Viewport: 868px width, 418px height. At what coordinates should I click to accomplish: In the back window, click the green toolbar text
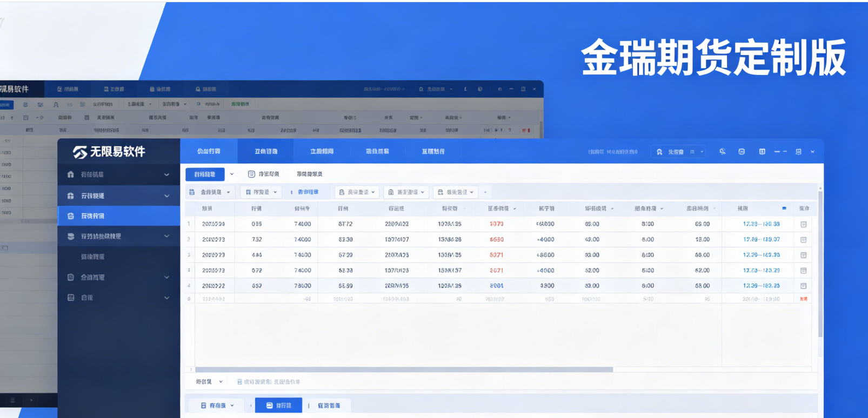click(240, 104)
